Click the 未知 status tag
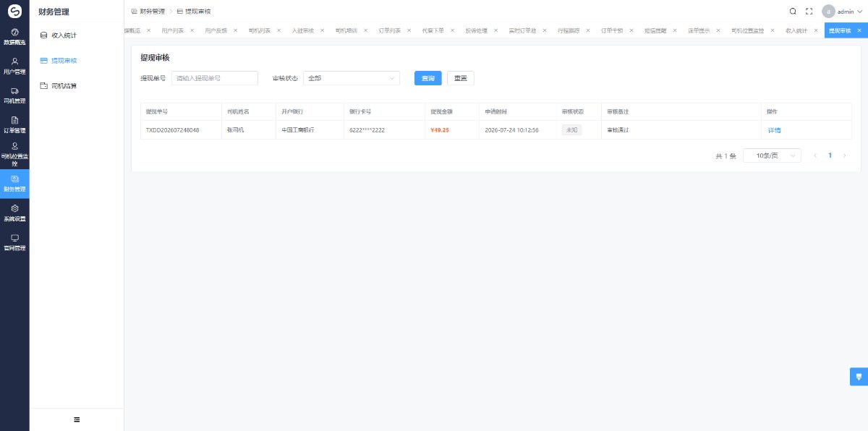The height and width of the screenshot is (431, 868). (571, 130)
